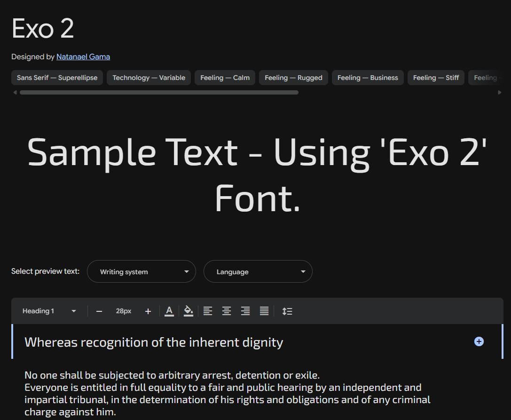511x420 pixels.
Task: Open the background fill color tool
Action: pos(189,311)
